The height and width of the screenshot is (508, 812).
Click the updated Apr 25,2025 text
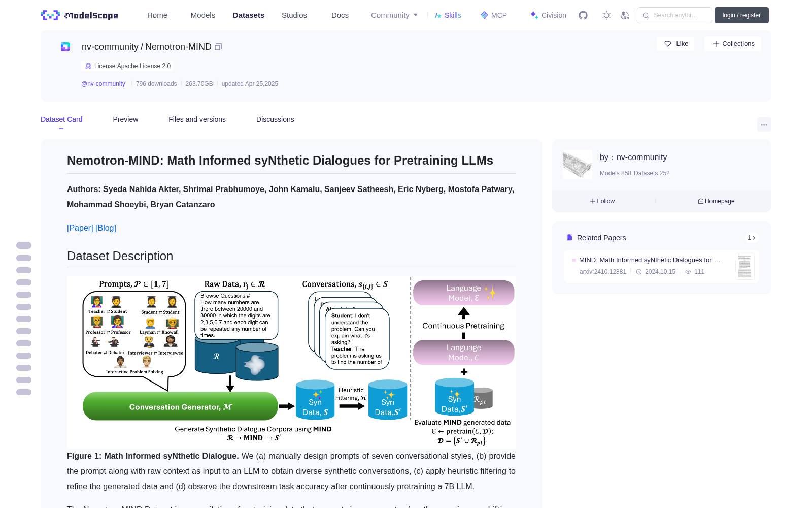click(x=250, y=84)
